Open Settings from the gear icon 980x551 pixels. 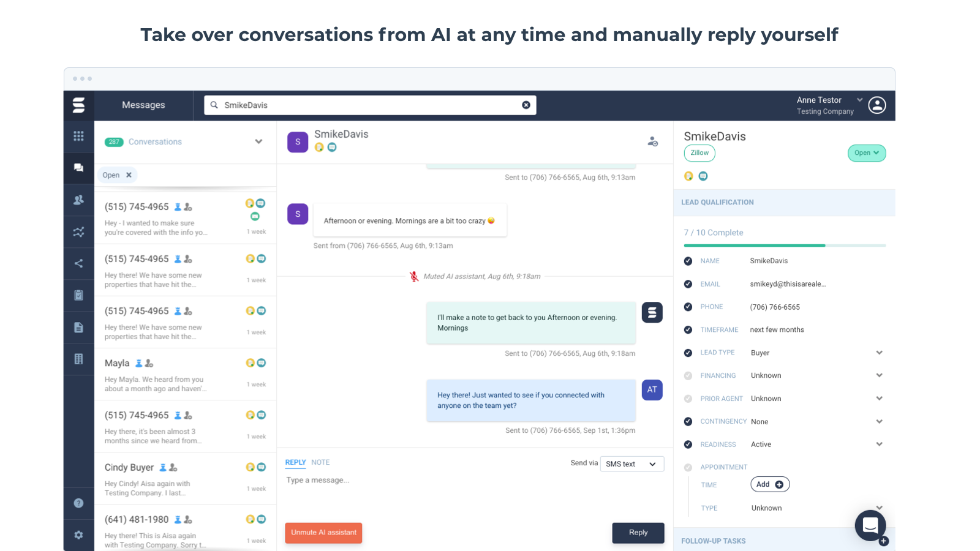tap(78, 535)
